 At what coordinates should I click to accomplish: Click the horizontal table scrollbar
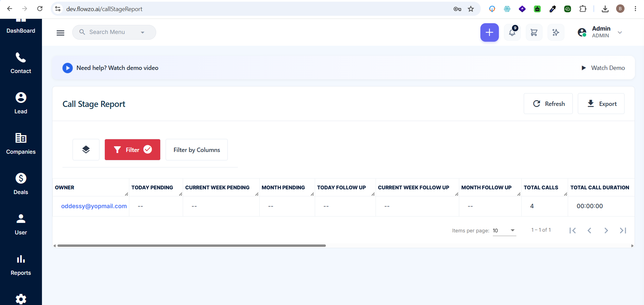click(191, 245)
